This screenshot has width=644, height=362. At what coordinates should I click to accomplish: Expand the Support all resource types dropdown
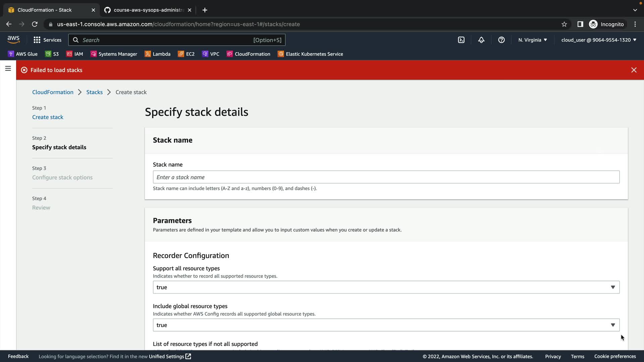click(386, 287)
